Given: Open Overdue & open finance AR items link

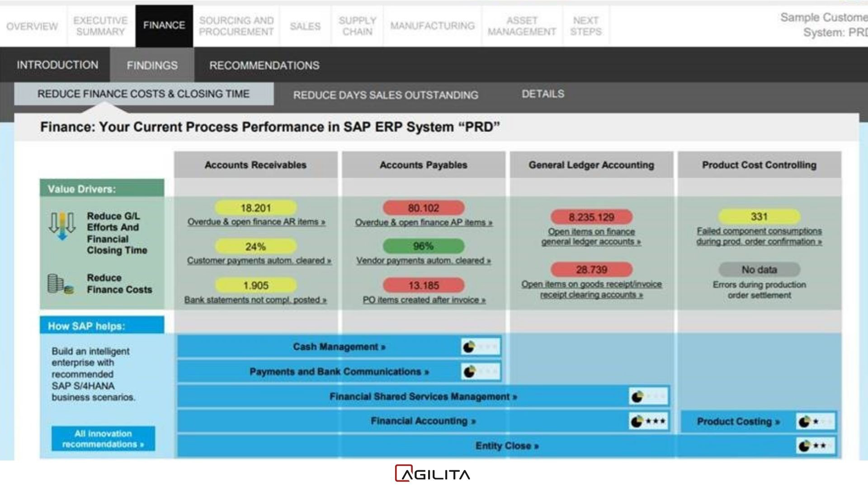Looking at the screenshot, I should (256, 222).
